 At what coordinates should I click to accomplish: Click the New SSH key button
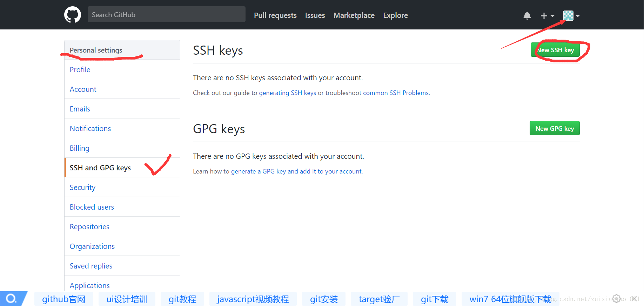tap(555, 50)
